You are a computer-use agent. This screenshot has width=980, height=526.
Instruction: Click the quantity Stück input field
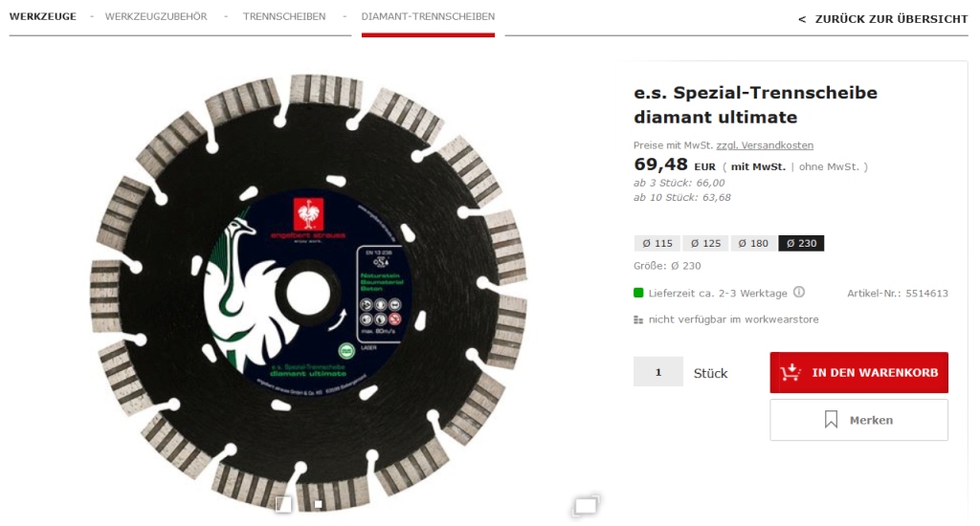[x=658, y=372]
